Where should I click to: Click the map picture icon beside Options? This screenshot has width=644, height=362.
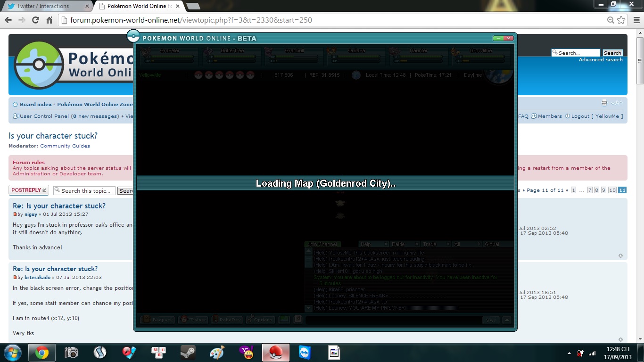pyautogui.click(x=284, y=320)
